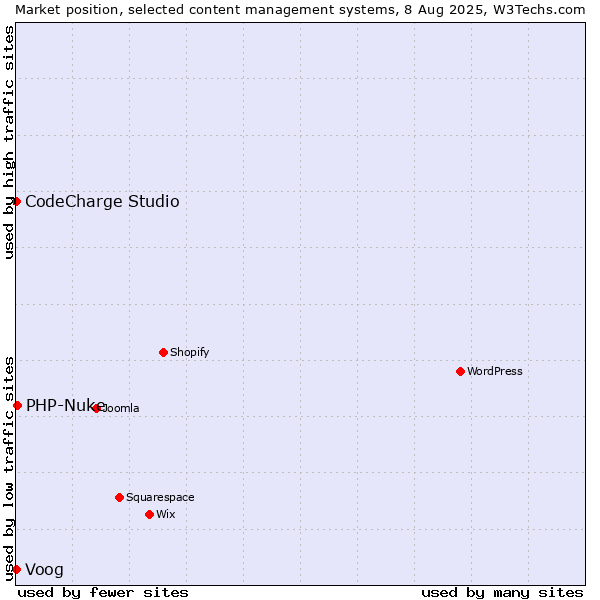Click the 'Shopify' label text

[x=189, y=352]
